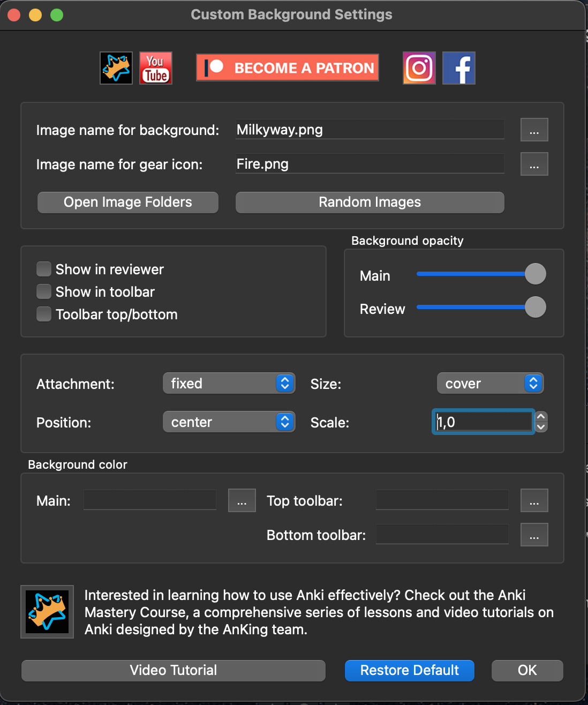588x705 pixels.
Task: Open the Instagram icon link
Action: pyautogui.click(x=419, y=68)
